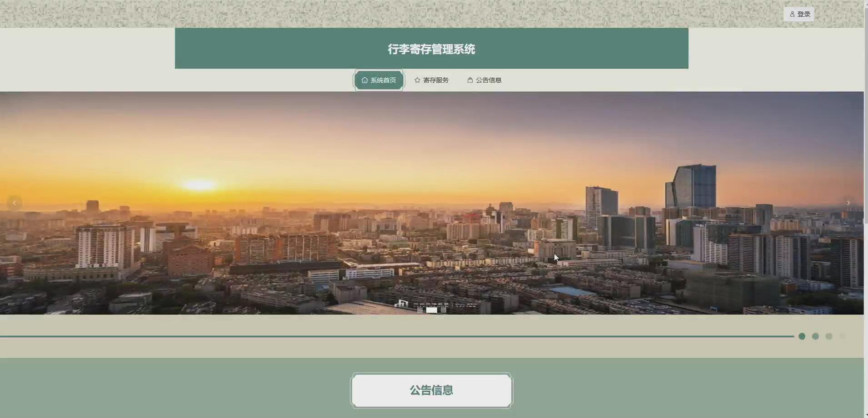Click the person icon inside the 登录 button
Image resolution: width=868 pixels, height=418 pixels.
(x=793, y=14)
